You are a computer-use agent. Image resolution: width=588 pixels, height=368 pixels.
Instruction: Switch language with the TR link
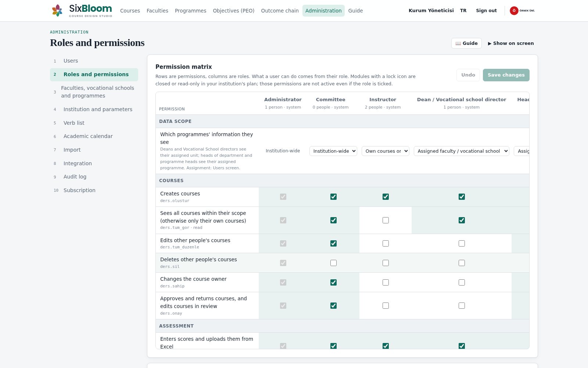point(463,11)
